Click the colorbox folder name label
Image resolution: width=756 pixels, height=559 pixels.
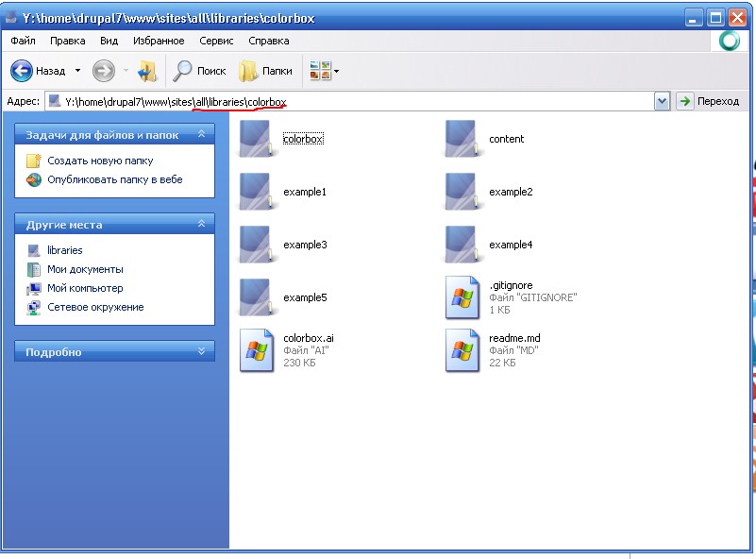[x=303, y=139]
